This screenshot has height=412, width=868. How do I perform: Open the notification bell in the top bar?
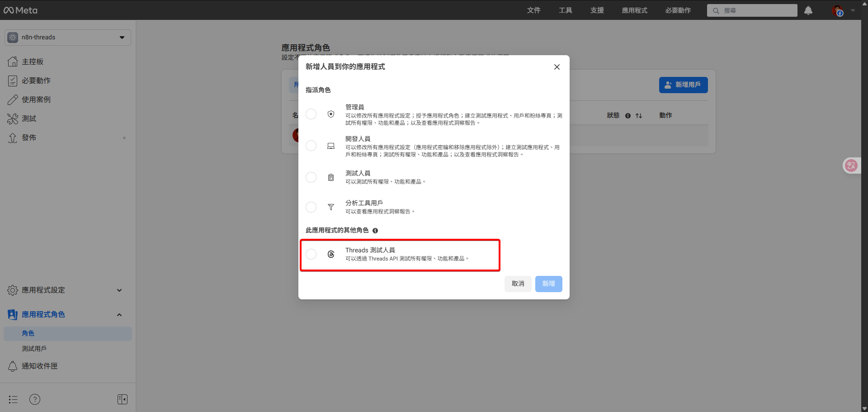tap(808, 10)
